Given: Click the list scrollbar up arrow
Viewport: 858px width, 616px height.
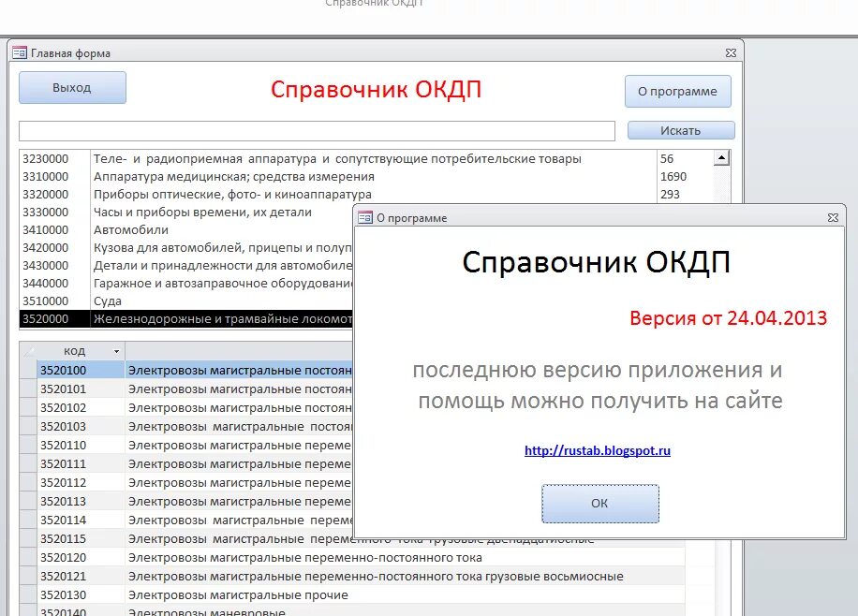Looking at the screenshot, I should click(x=722, y=158).
